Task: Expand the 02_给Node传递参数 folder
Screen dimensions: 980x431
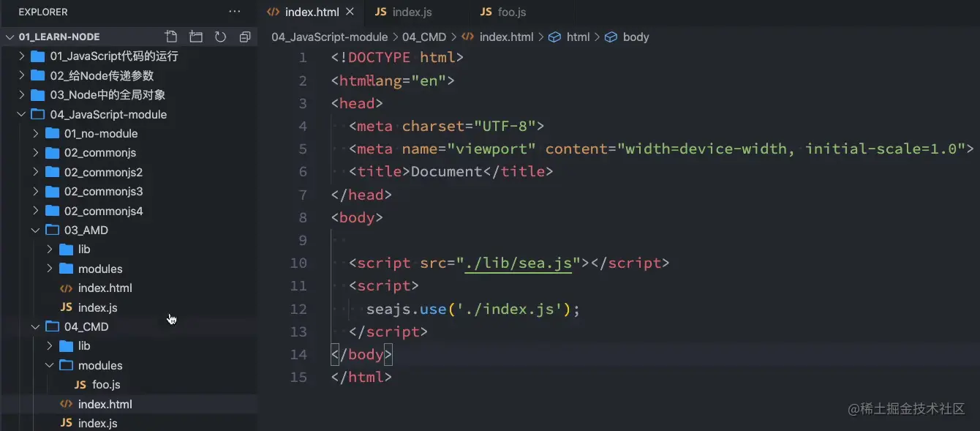Action: click(x=21, y=75)
